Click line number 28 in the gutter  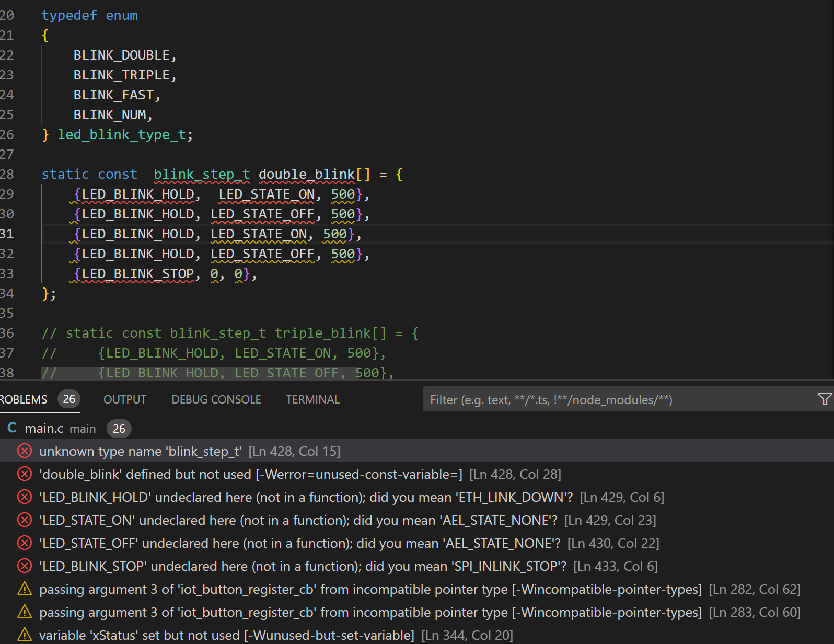point(7,174)
